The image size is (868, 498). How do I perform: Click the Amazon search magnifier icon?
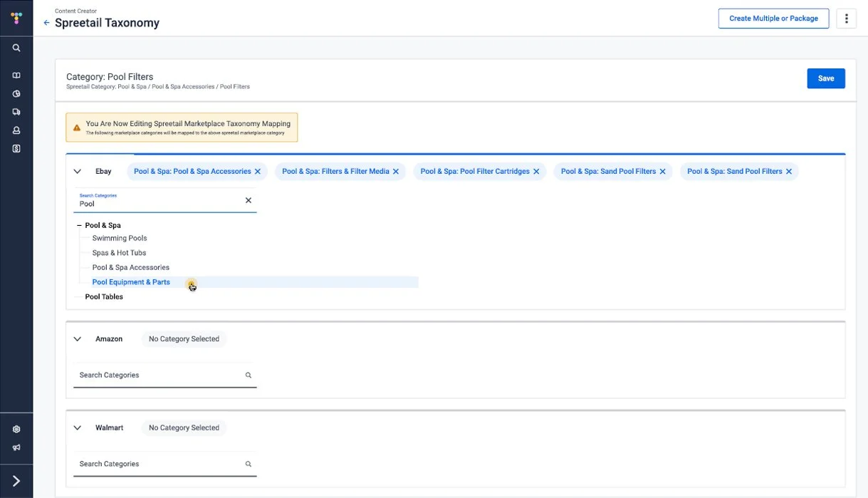(249, 375)
